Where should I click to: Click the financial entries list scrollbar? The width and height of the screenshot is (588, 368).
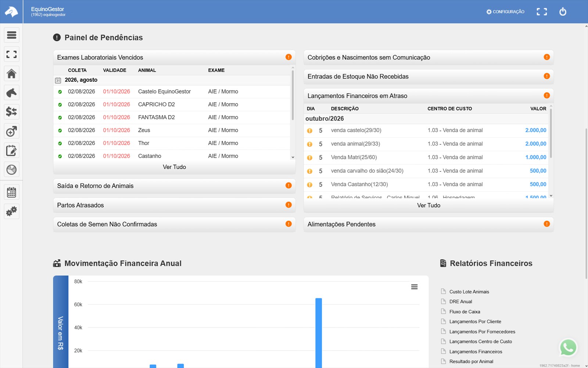(551, 133)
